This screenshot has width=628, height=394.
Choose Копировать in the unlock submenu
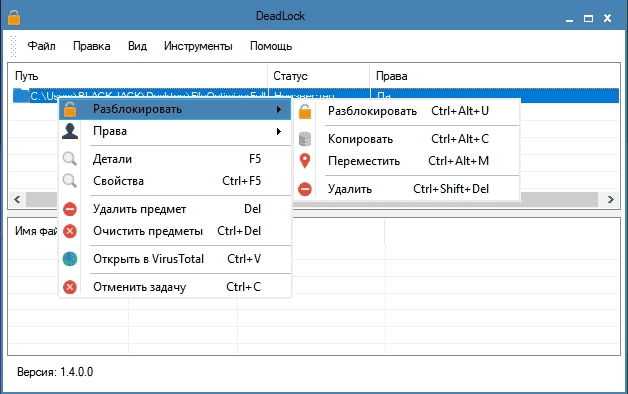(x=407, y=139)
